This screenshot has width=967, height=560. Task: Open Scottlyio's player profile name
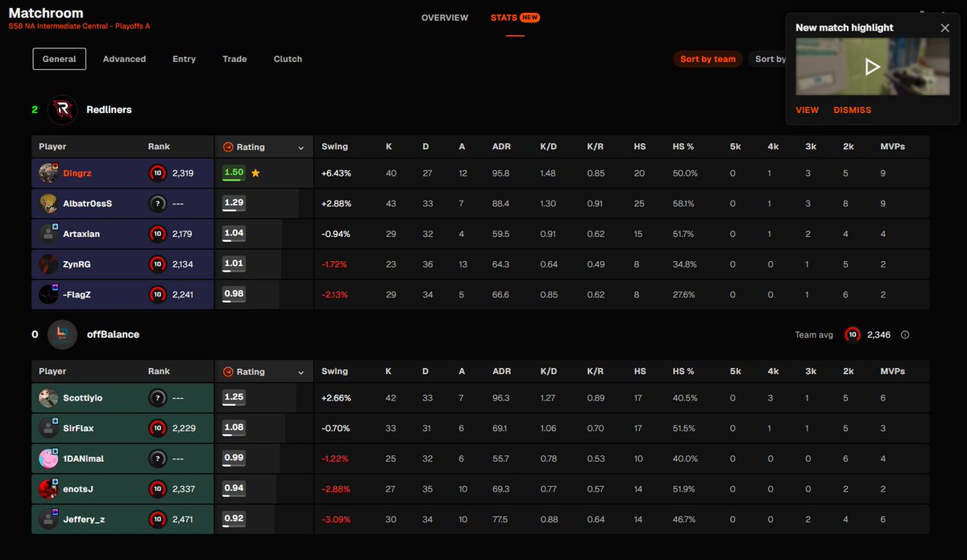(83, 398)
